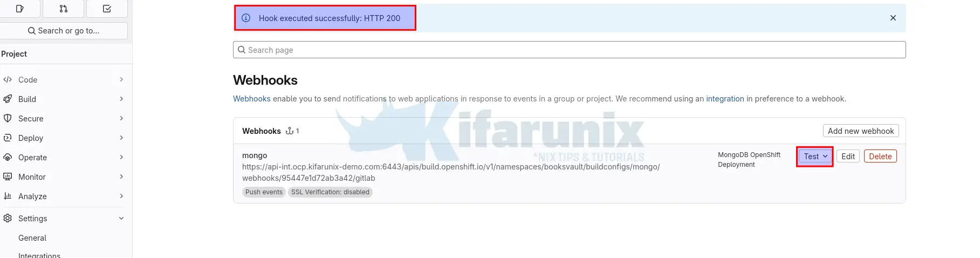This screenshot has height=258, width=980.
Task: Open the Build sidebar section
Action: click(x=64, y=99)
